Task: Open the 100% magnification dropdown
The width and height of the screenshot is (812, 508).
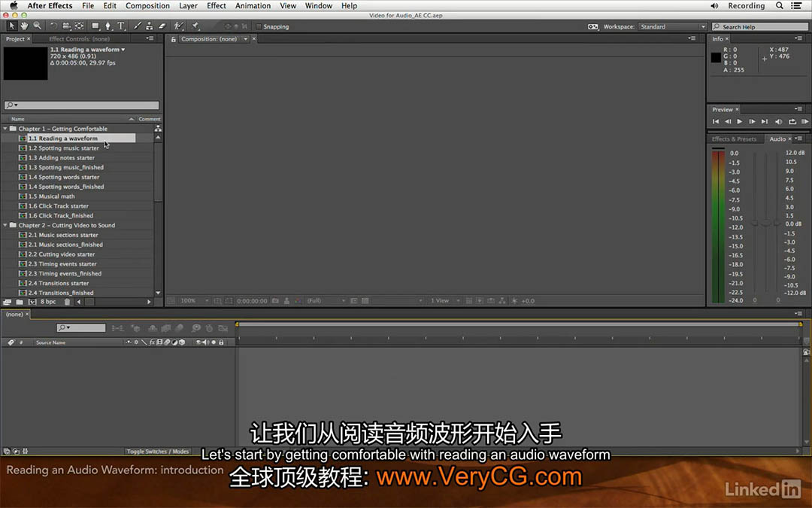Action: [x=195, y=300]
